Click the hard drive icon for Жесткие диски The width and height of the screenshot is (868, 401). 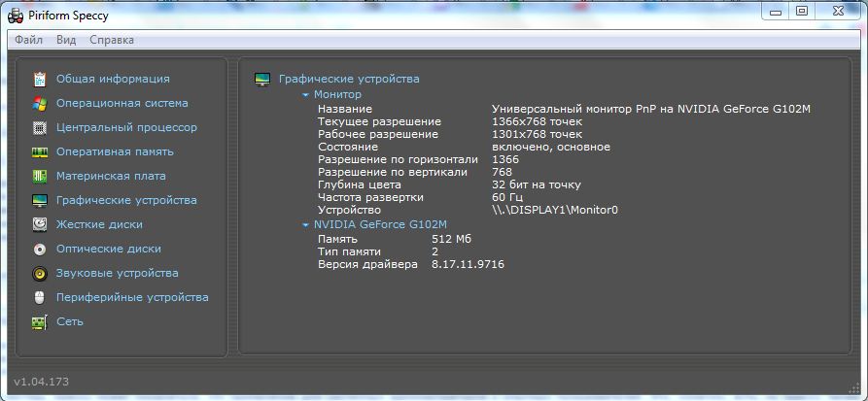(39, 224)
